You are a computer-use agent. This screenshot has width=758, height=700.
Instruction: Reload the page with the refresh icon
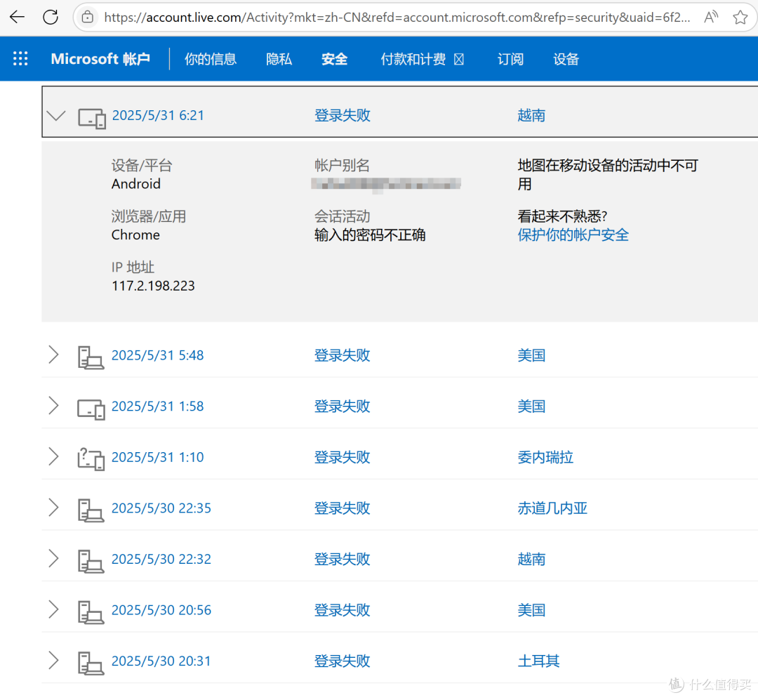click(x=51, y=18)
